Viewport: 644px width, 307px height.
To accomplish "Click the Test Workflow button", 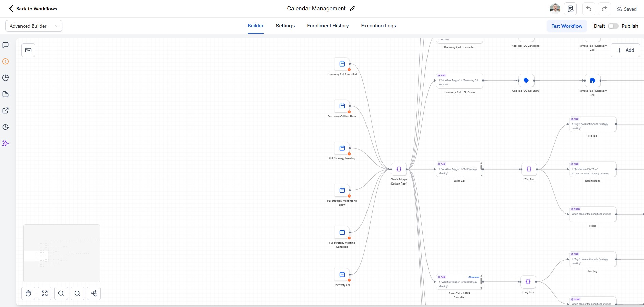I will [x=567, y=26].
